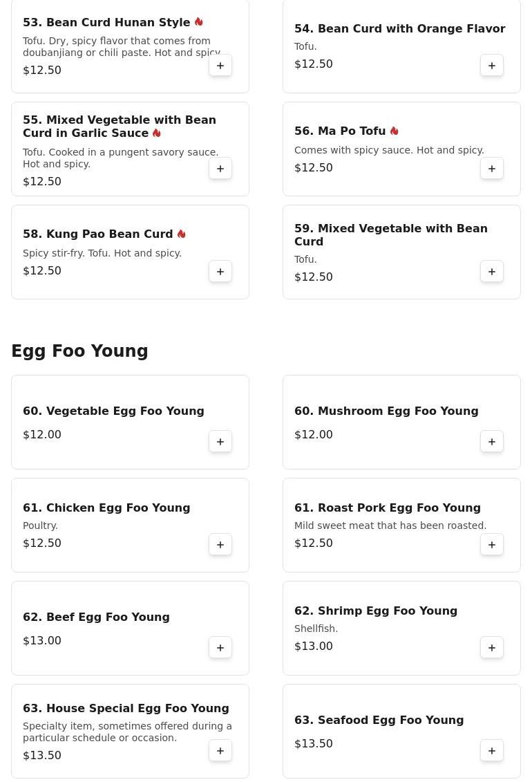Open House Special Egg Foo Young title
Viewport: 532px width, 782px height.
point(126,709)
